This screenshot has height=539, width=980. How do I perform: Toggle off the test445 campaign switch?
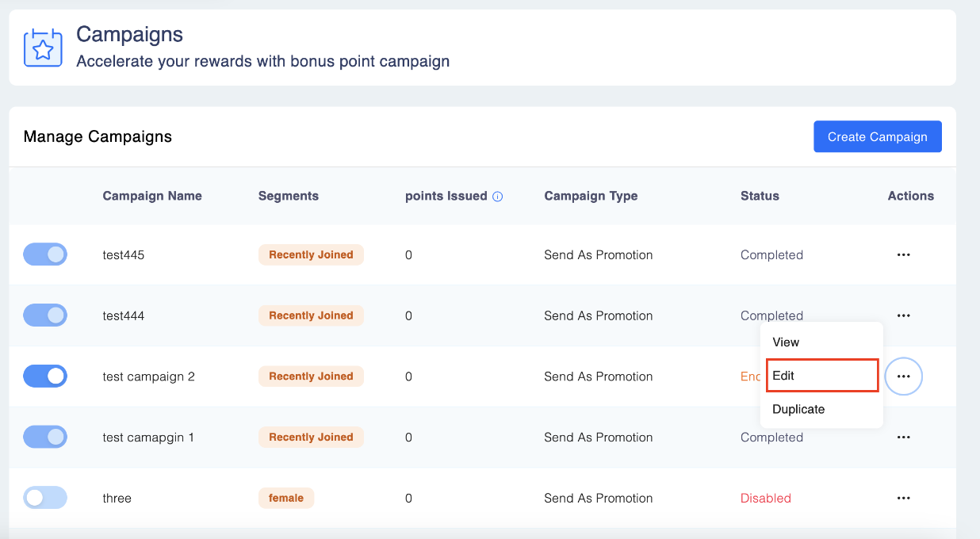click(x=45, y=254)
